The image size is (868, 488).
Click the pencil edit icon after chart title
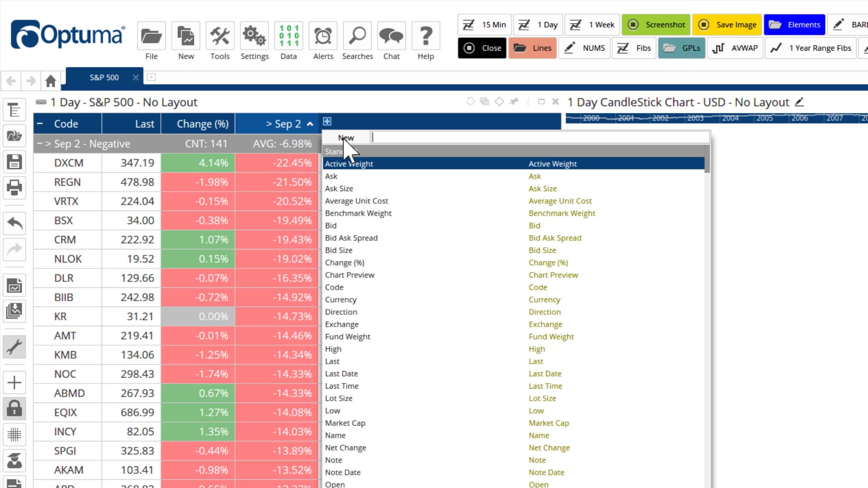pos(799,102)
